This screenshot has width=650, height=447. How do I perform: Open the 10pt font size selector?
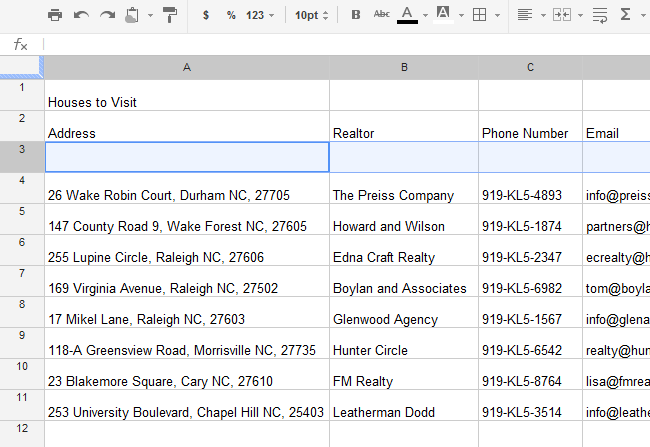click(x=311, y=15)
